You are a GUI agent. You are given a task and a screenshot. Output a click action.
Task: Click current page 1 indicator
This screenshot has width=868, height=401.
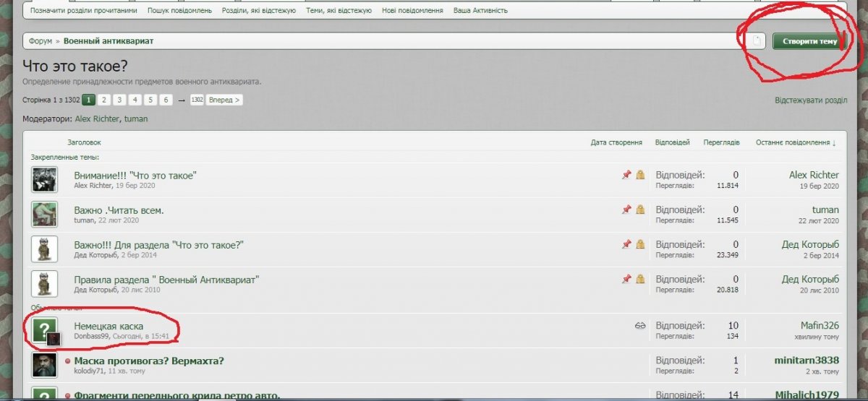coord(88,100)
